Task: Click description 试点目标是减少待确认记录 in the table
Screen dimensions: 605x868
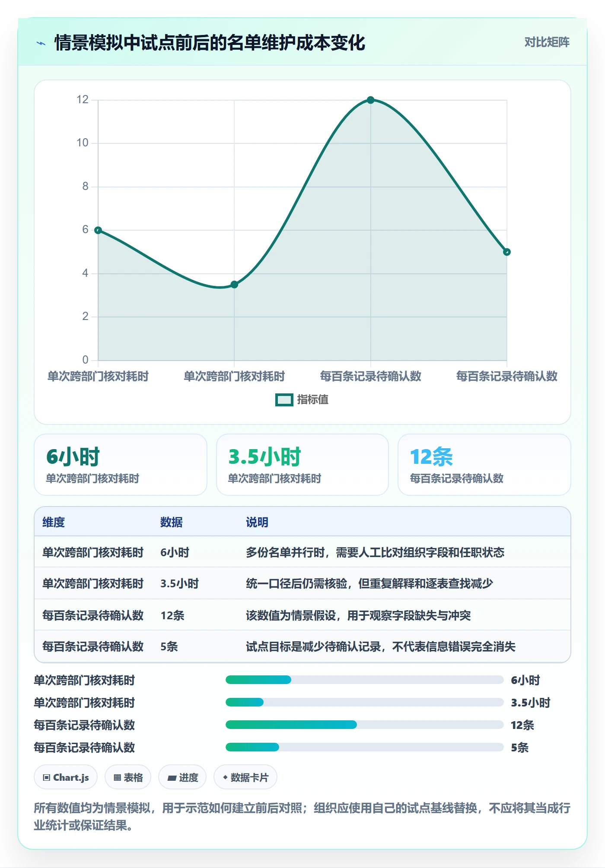Action: tap(381, 646)
